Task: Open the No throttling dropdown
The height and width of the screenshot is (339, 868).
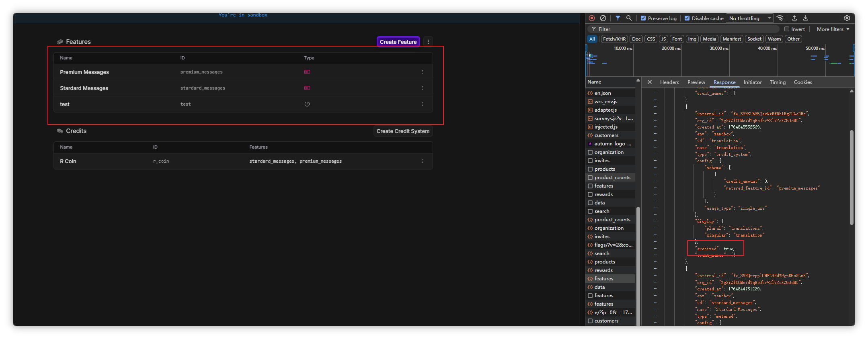Action: [x=750, y=18]
